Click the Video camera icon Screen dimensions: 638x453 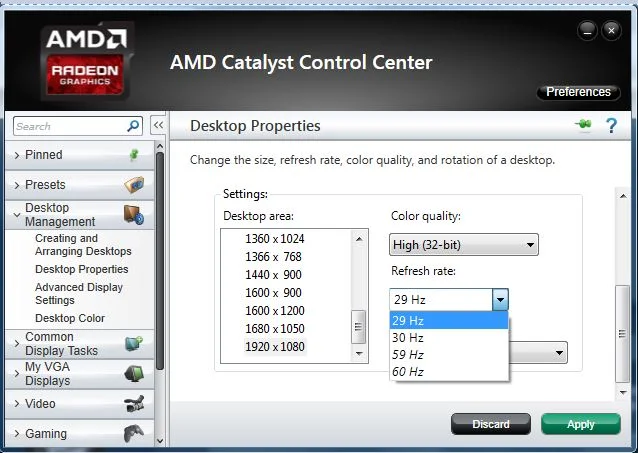tap(134, 404)
